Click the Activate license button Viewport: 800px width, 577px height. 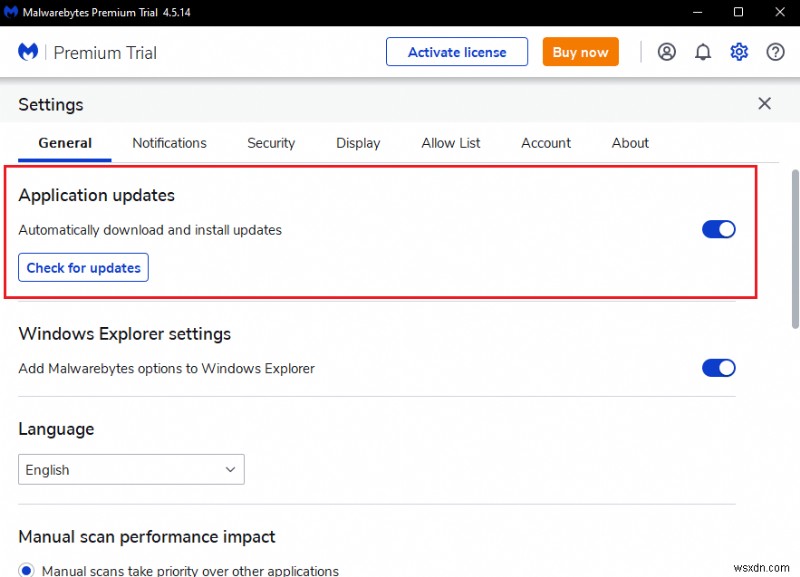pos(457,52)
